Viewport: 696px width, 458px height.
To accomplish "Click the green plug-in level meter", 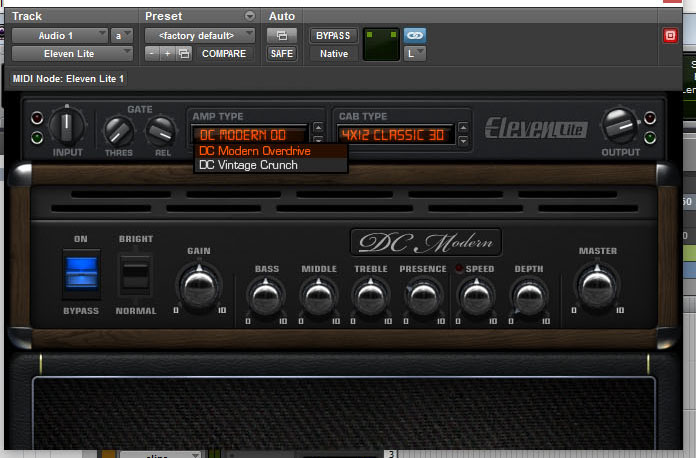I will 381,44.
